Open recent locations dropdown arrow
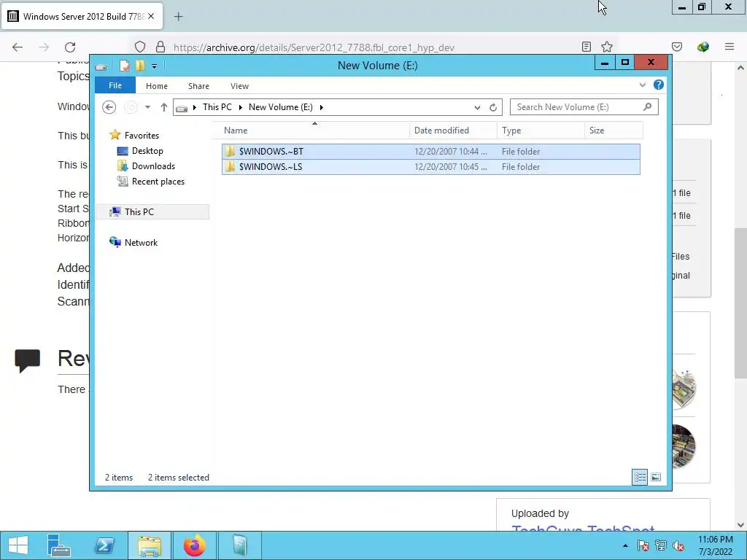 point(147,107)
